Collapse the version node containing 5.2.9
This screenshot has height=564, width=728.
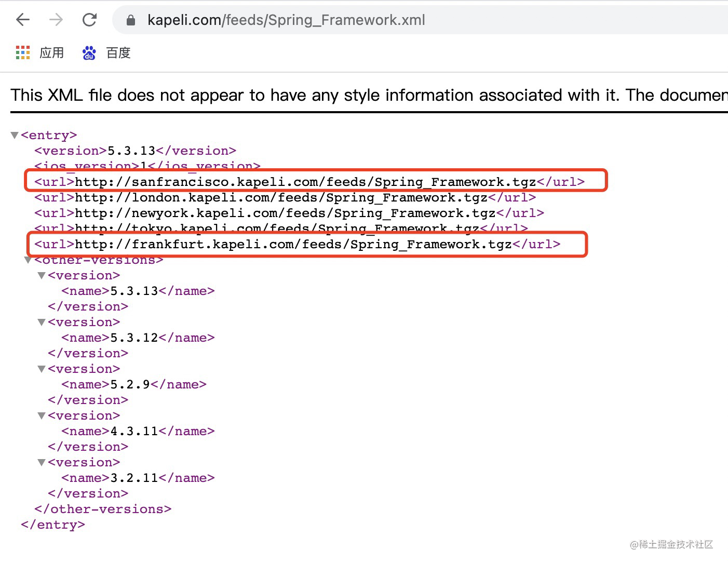[42, 369]
